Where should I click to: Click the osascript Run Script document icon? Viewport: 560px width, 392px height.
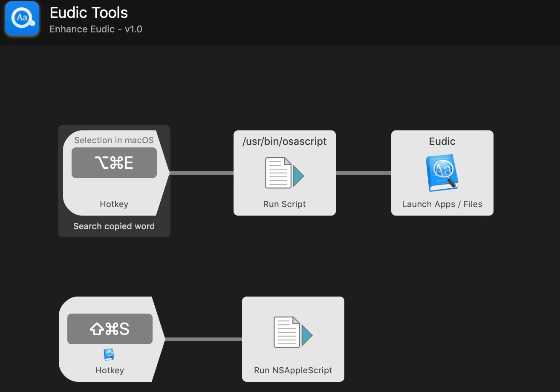click(x=285, y=173)
